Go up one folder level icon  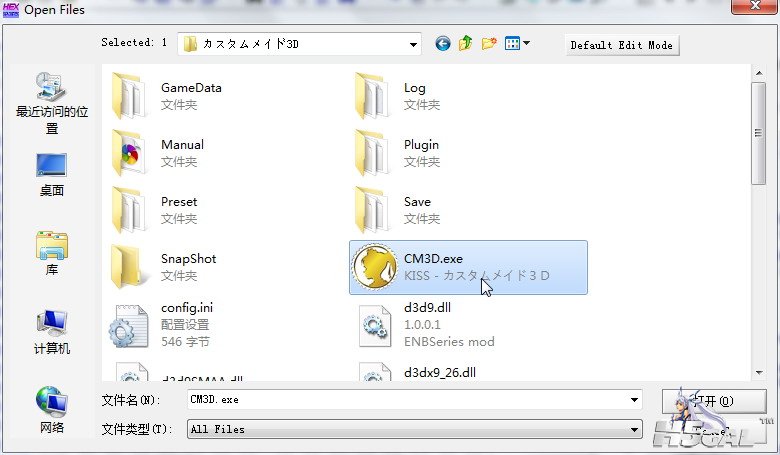coord(466,44)
